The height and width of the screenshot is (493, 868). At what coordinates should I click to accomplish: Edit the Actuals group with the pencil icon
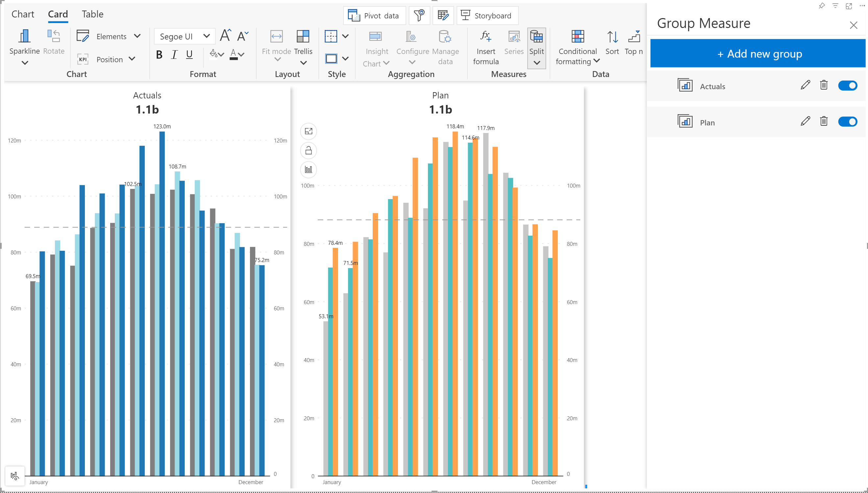click(805, 85)
